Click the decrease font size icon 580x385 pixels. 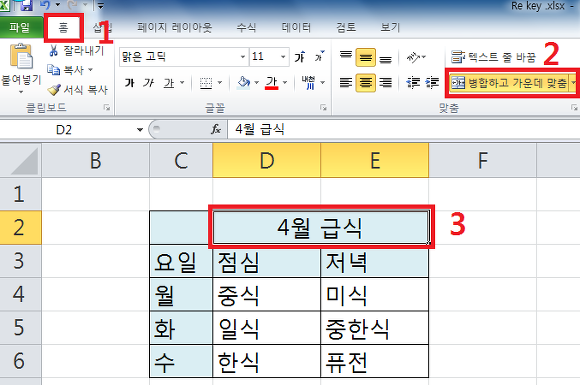[319, 57]
